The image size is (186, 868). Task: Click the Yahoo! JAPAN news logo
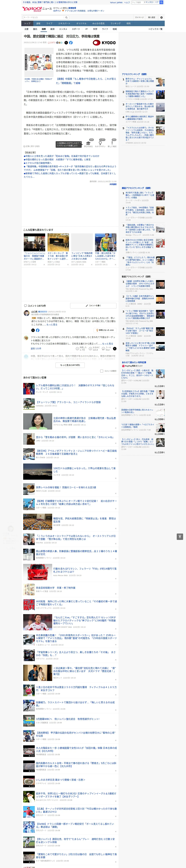(x=37, y=9)
